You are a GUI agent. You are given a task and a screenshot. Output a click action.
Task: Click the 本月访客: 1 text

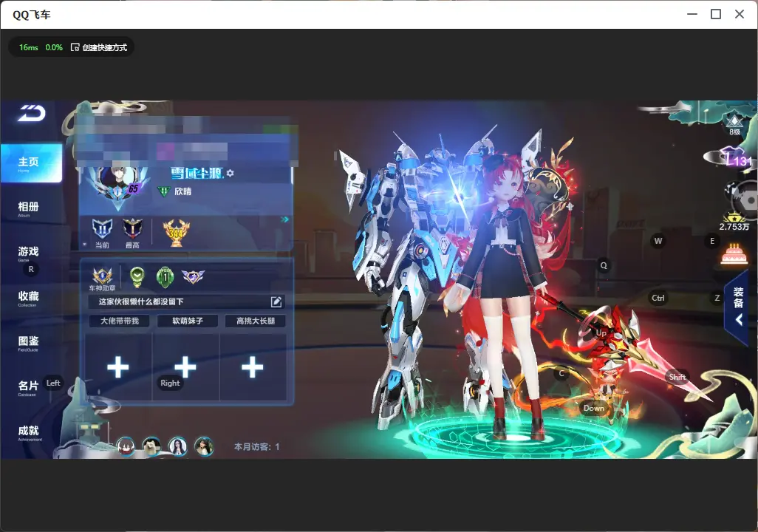pos(256,447)
